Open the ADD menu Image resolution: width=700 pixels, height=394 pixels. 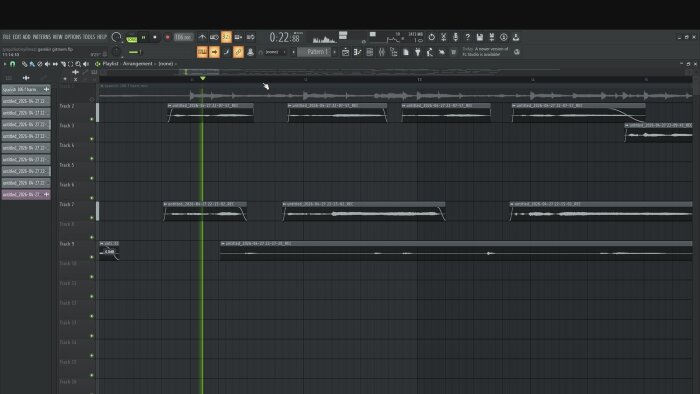coord(27,37)
